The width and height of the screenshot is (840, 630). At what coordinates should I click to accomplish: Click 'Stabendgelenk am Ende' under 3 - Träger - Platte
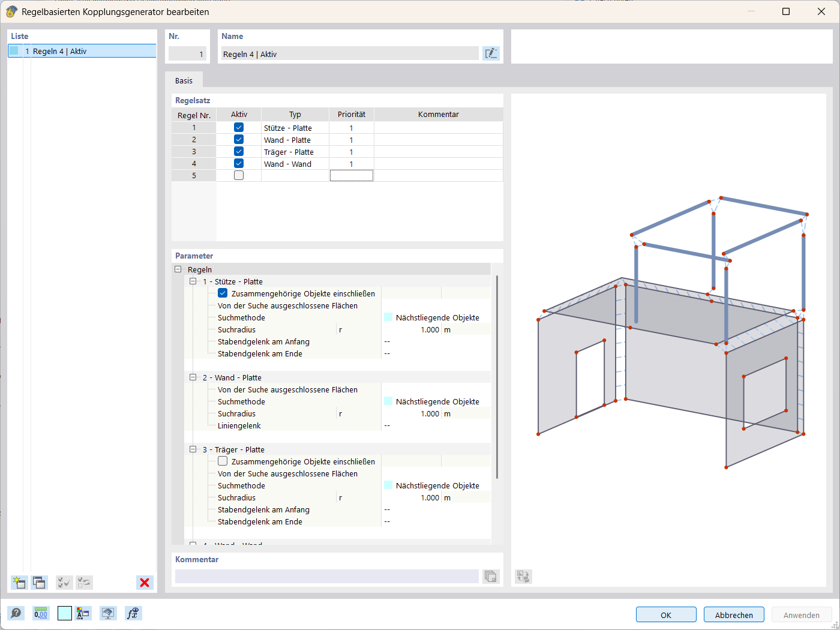pos(260,521)
